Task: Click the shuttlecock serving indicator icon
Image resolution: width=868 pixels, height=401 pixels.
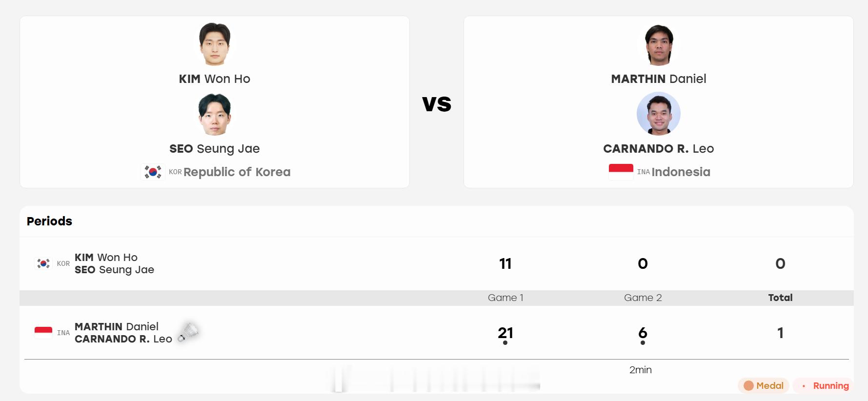Action: coord(188,332)
